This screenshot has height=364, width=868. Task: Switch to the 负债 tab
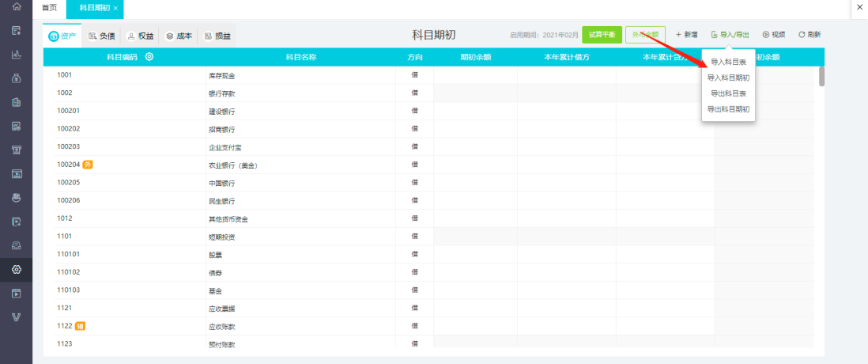pos(101,36)
